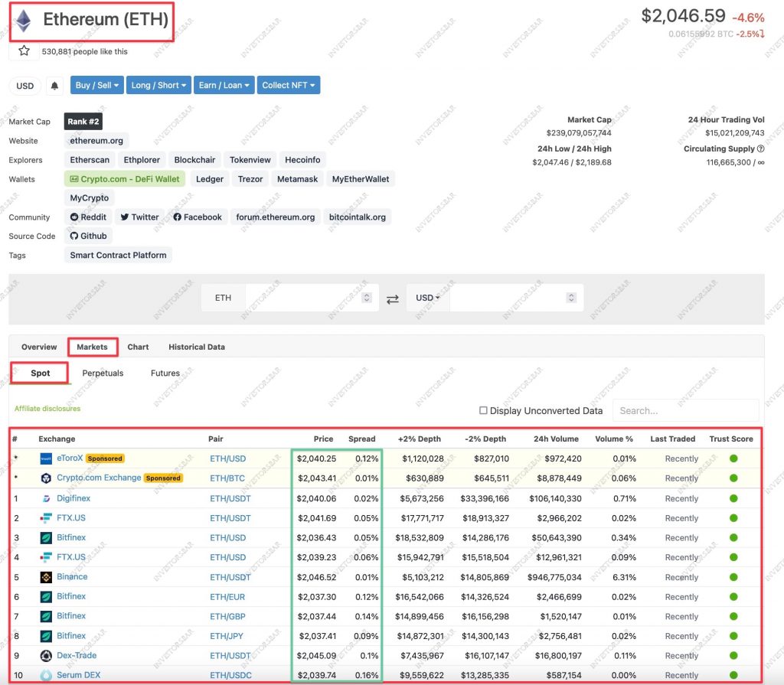The height and width of the screenshot is (685, 784).
Task: Toggle Display Unconverted Data checkbox
Action: (x=483, y=410)
